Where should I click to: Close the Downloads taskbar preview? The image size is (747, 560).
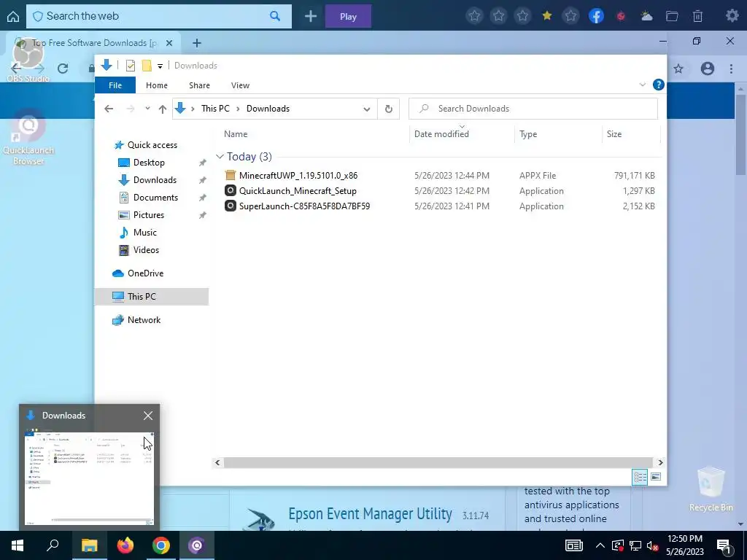pyautogui.click(x=148, y=416)
